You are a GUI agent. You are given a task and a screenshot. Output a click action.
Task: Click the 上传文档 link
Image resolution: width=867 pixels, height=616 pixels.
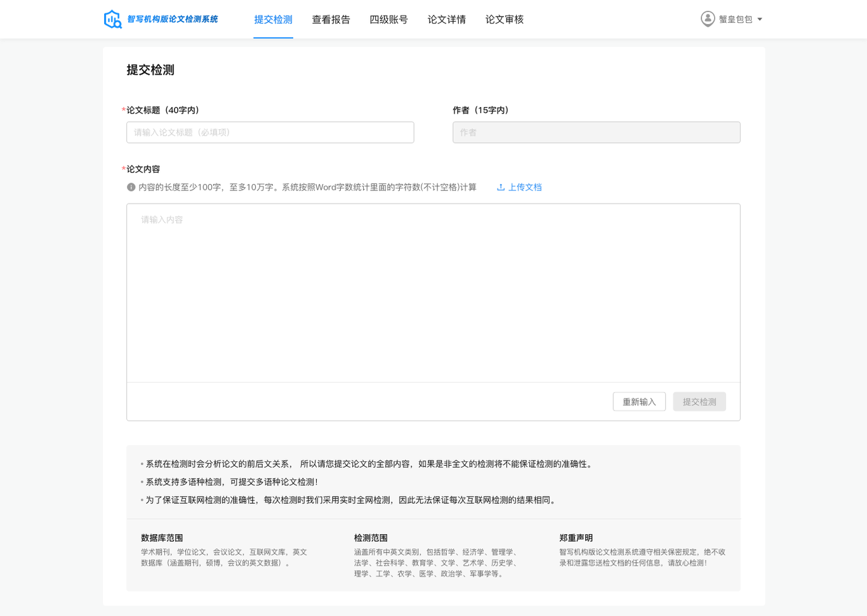(525, 187)
